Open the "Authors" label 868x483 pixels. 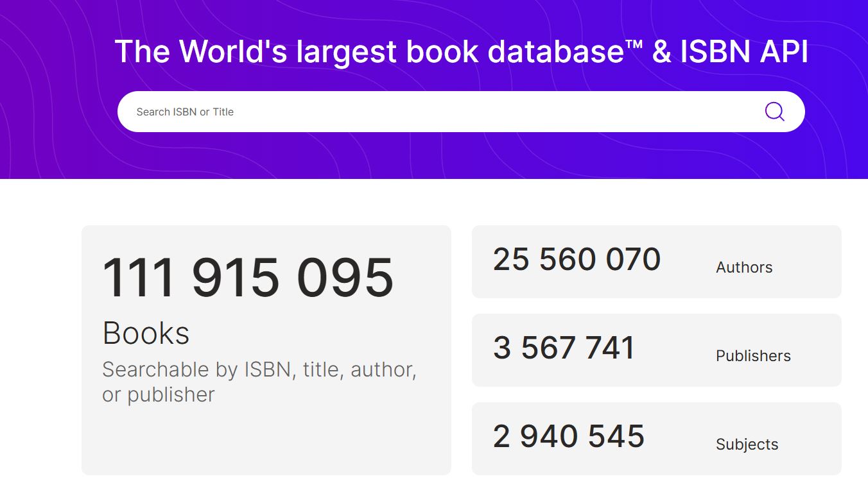pos(744,267)
